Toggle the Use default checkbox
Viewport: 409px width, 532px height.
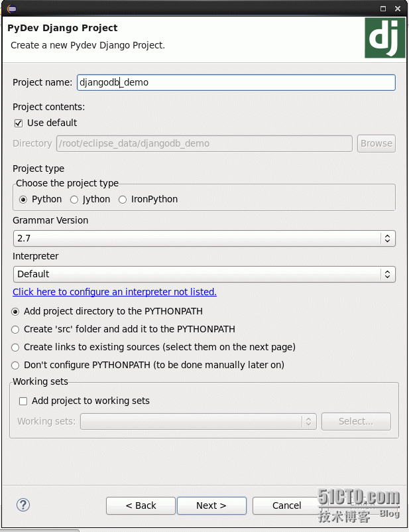click(x=19, y=123)
